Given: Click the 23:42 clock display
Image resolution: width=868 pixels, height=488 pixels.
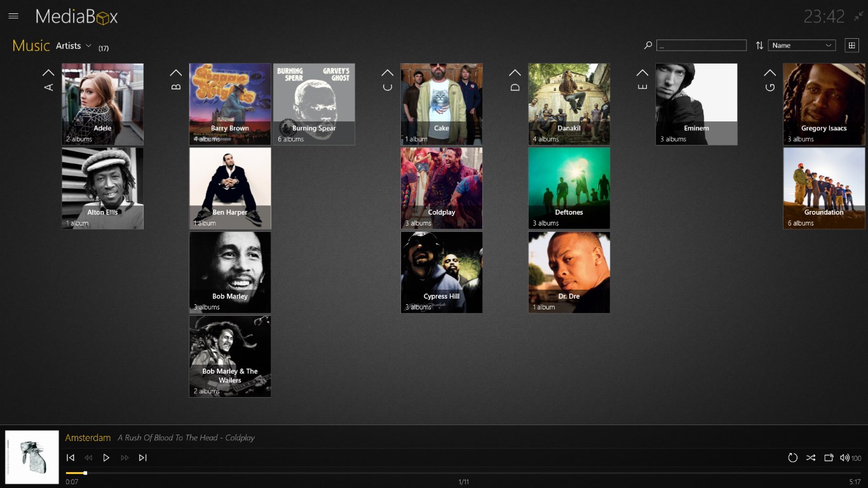Looking at the screenshot, I should 824,17.
